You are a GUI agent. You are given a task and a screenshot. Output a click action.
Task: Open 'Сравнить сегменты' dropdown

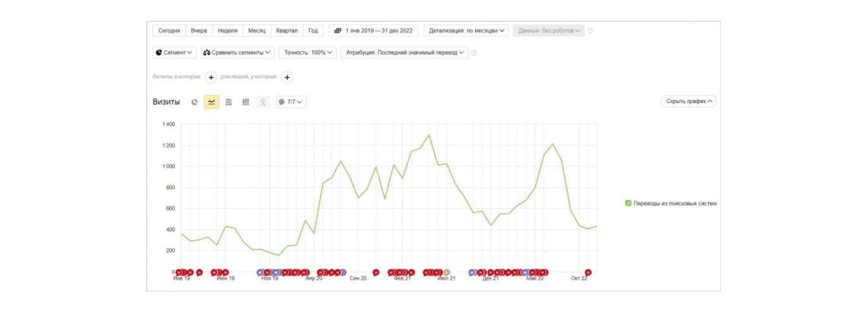pos(238,52)
